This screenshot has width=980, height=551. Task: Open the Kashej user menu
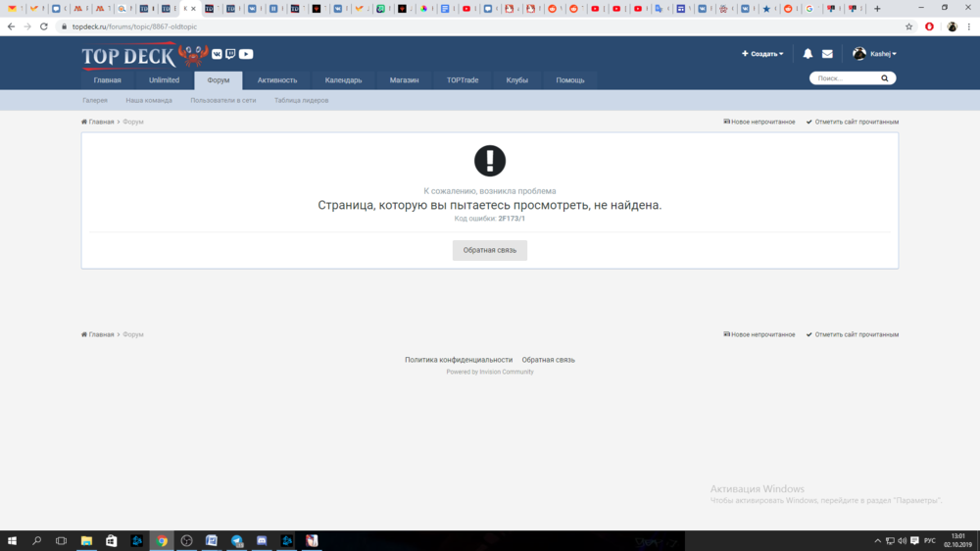point(875,54)
